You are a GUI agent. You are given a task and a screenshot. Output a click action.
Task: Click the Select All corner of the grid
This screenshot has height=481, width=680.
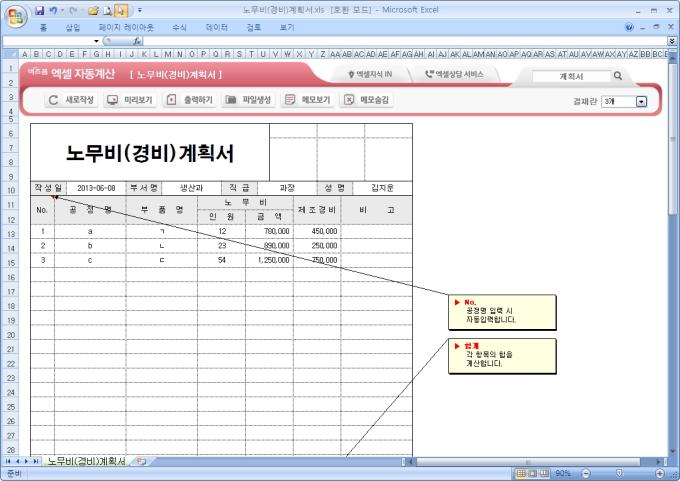click(x=10, y=54)
